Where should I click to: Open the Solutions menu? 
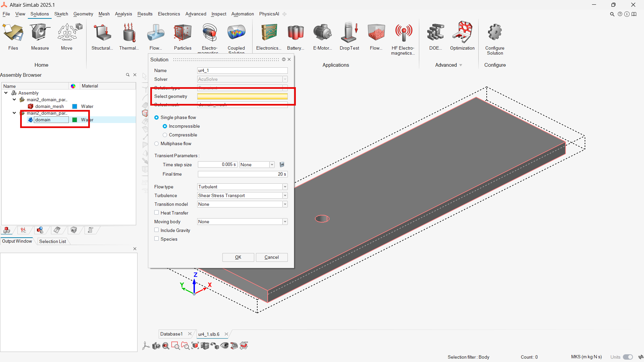click(x=40, y=14)
